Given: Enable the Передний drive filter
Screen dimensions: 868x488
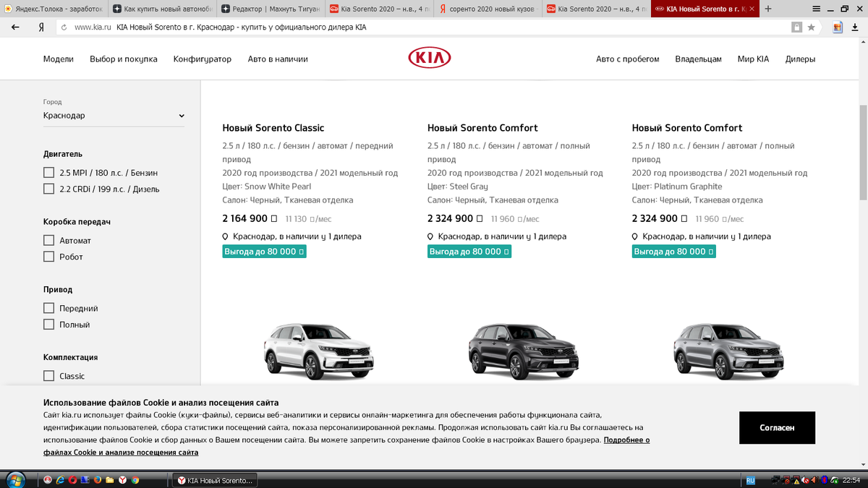Looking at the screenshot, I should pyautogui.click(x=48, y=308).
